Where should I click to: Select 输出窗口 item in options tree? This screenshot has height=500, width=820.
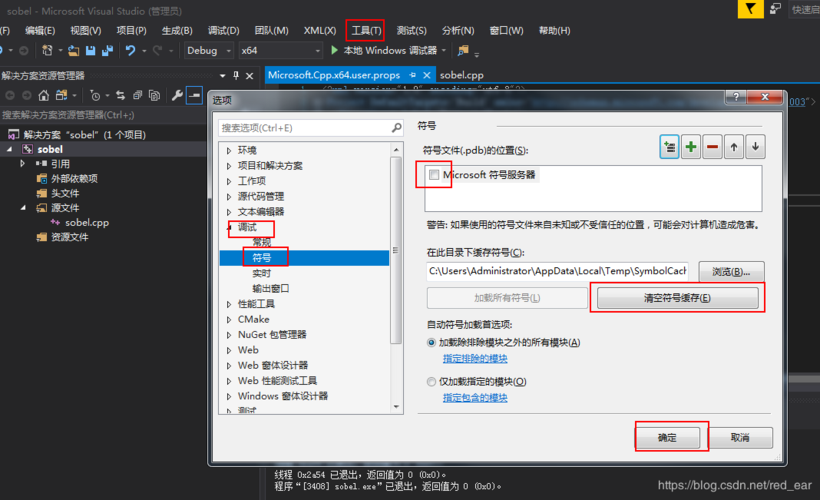(x=270, y=289)
